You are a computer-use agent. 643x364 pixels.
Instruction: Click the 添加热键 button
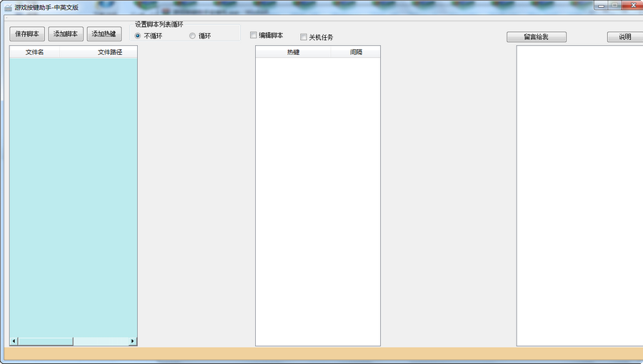(x=104, y=34)
